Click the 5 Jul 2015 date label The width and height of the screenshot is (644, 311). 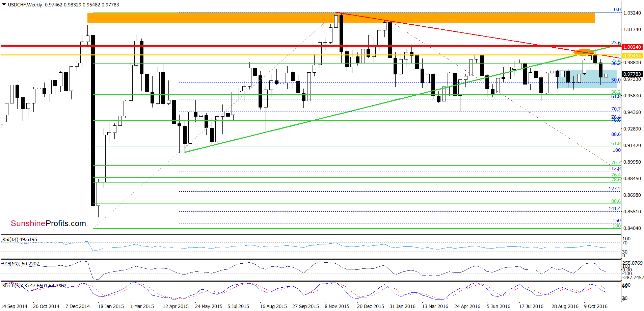point(238,306)
